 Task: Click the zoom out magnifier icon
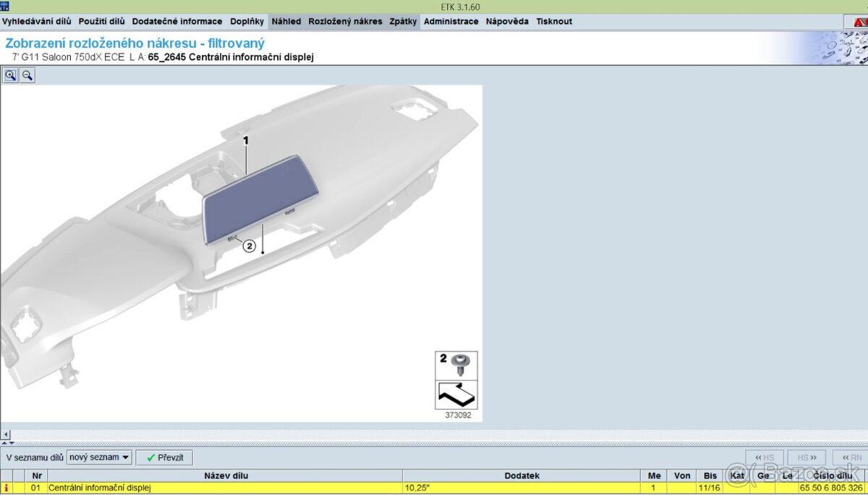point(27,75)
